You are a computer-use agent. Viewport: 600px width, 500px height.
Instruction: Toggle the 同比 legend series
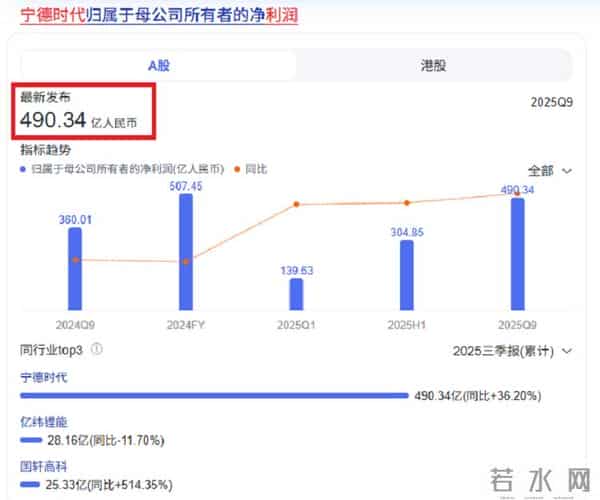click(x=251, y=169)
